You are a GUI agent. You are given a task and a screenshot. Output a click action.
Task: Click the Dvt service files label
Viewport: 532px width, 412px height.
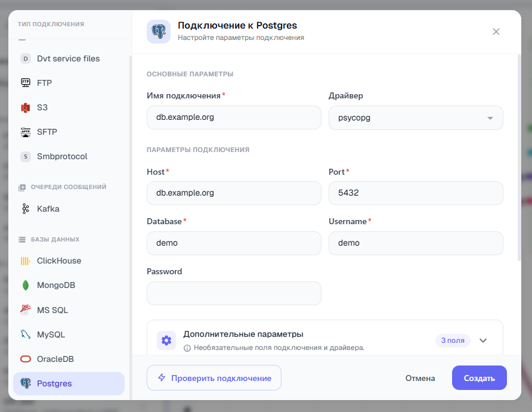(x=68, y=58)
